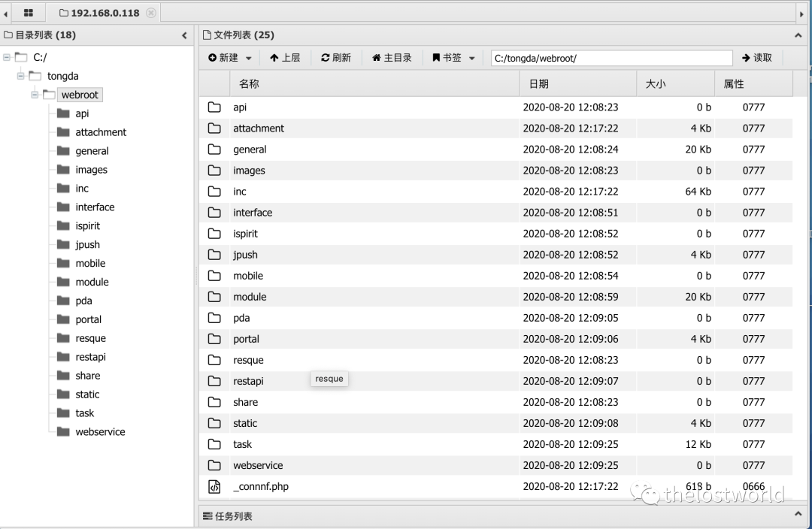This screenshot has height=529, width=812.
Task: Select share in the file list
Action: click(245, 402)
